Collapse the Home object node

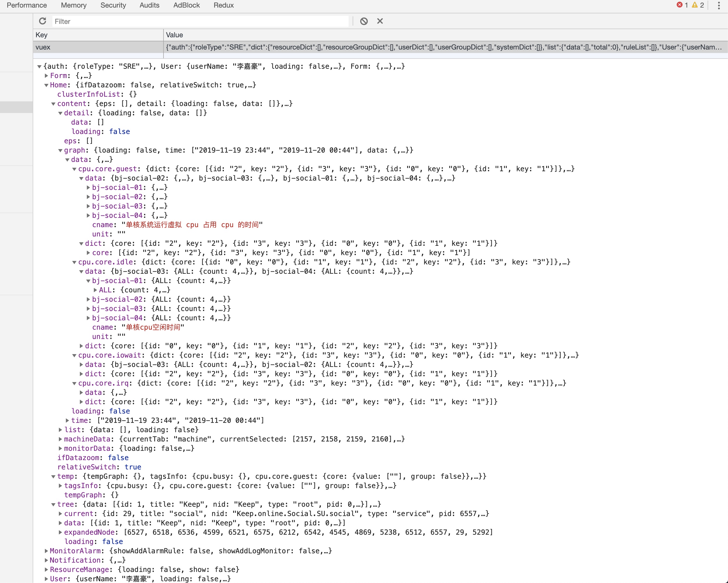click(47, 85)
